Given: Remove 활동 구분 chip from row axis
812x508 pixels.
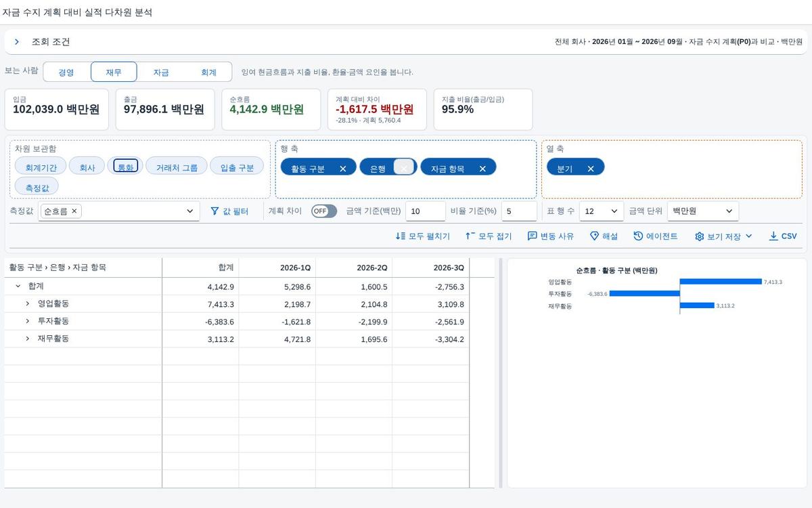Looking at the screenshot, I should [343, 169].
